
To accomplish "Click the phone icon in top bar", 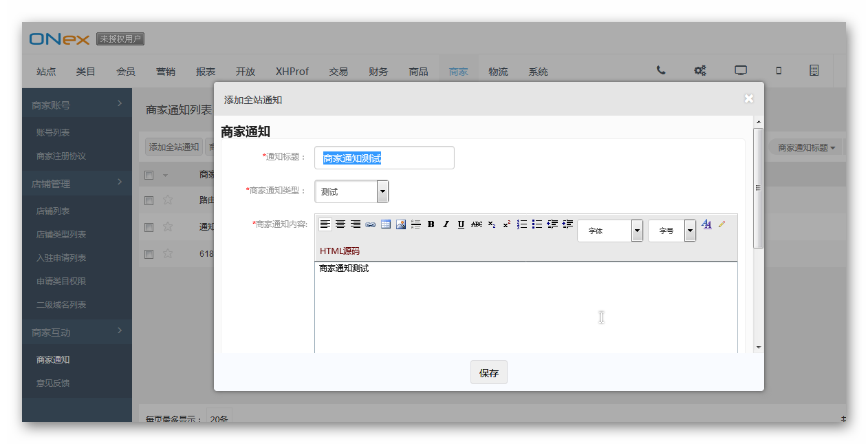I will tap(661, 70).
